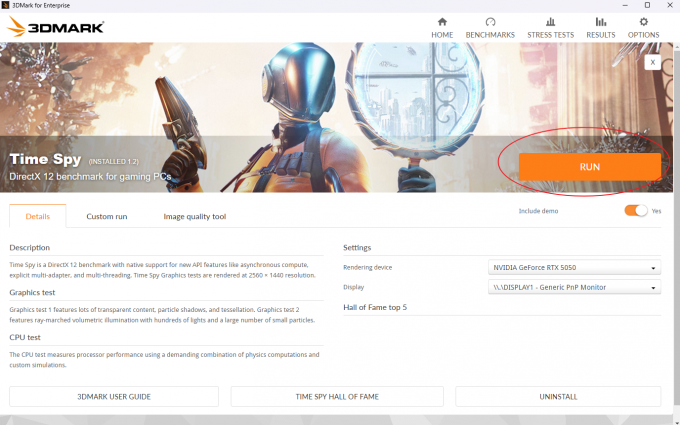Click the 3DMark logo

pyautogui.click(x=56, y=27)
